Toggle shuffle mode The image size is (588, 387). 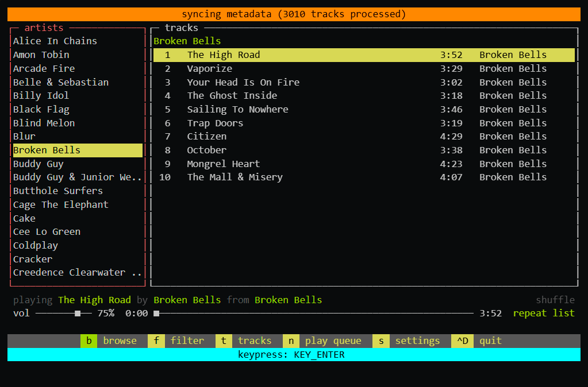pos(555,300)
